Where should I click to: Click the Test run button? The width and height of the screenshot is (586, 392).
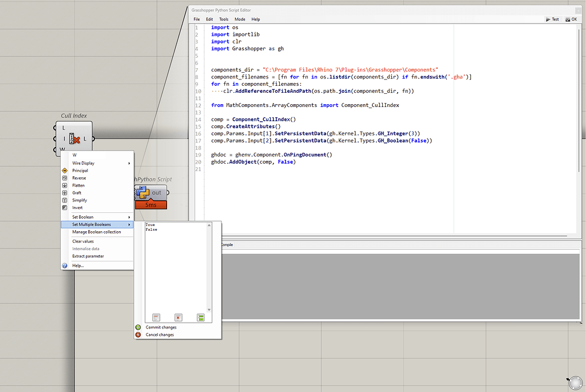(552, 19)
